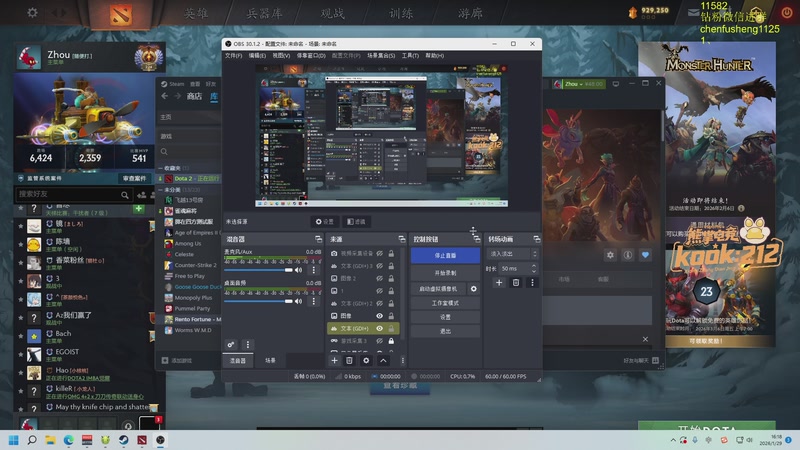Viewport: 800px width, 450px height.
Task: Open the 游戏 filter dropdown in Steam
Action: pos(189,136)
